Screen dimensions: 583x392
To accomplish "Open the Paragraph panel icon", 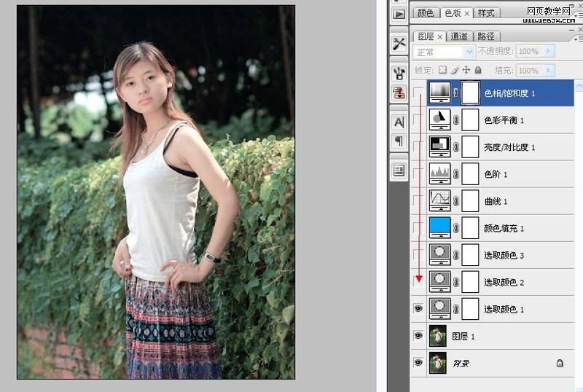I will click(x=399, y=141).
